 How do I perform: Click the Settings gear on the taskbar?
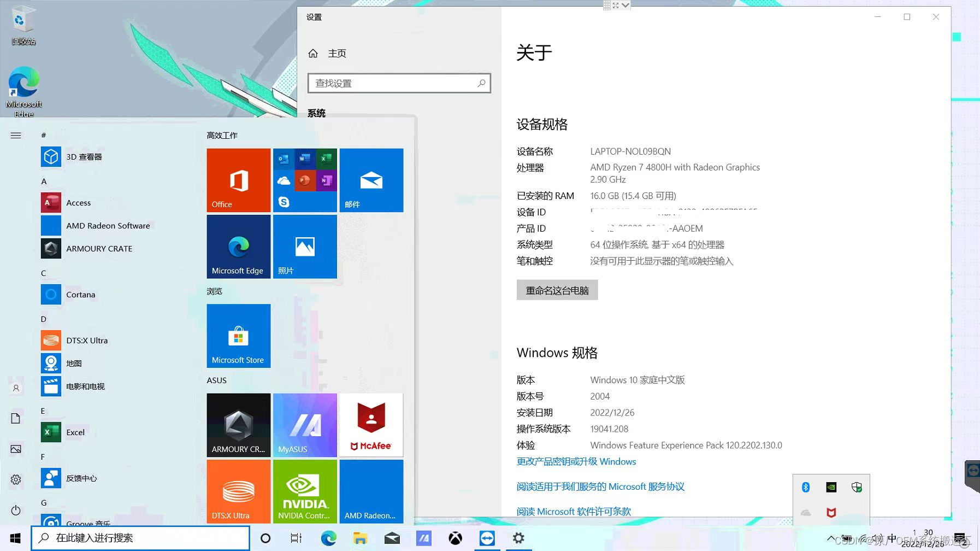[518, 538]
